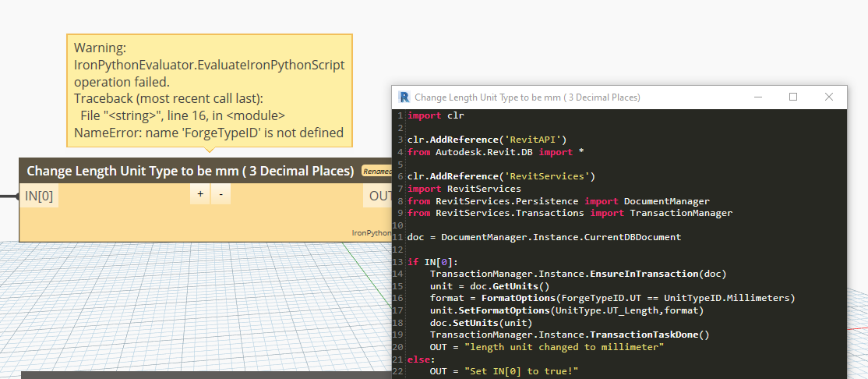Maximize the Python script editor window
868x379 pixels.
792,97
